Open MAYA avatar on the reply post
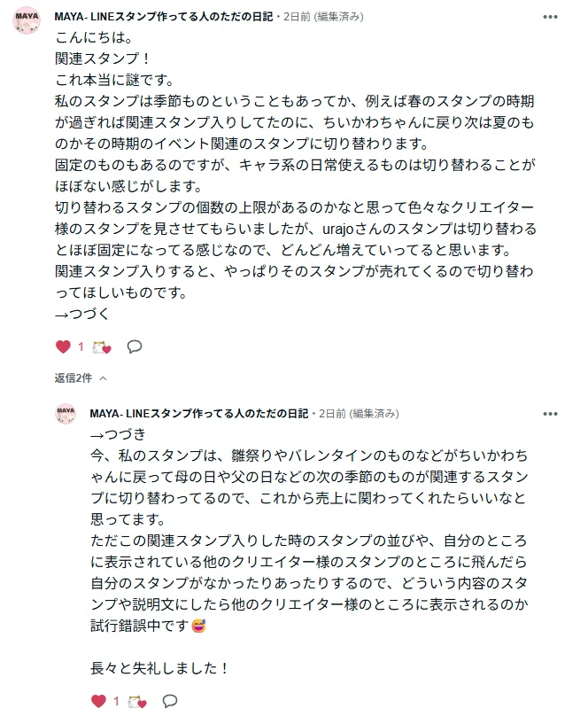Image resolution: width=588 pixels, height=716 pixels. [x=66, y=414]
